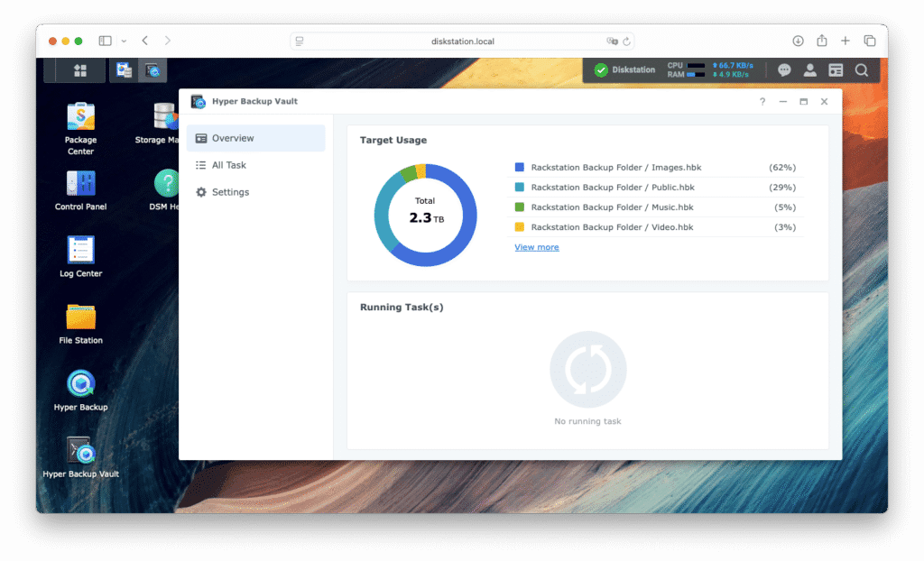
Task: Launch the Hyper Backup desktop icon
Action: coord(80,384)
